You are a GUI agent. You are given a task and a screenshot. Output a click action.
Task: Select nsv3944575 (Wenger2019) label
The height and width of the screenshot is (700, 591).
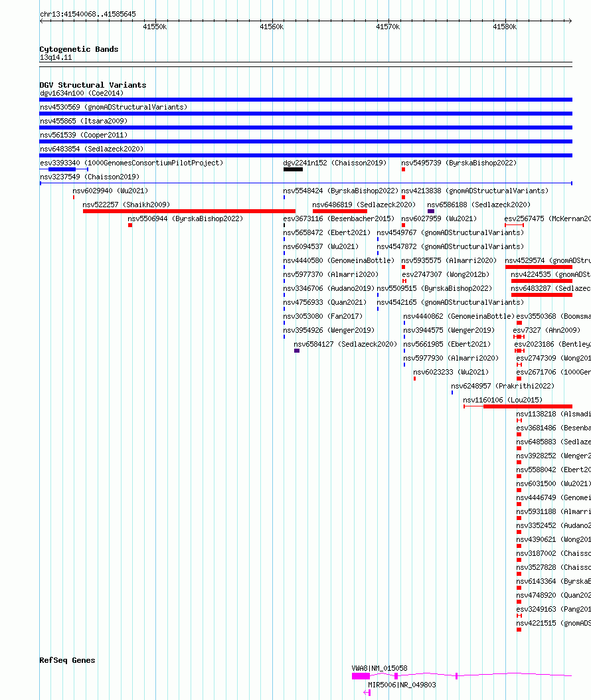point(449,330)
